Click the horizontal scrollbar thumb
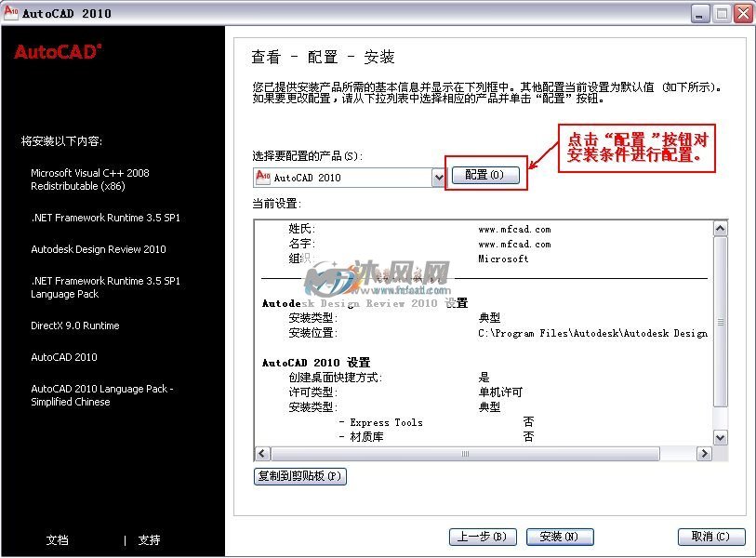The height and width of the screenshot is (558, 756). pos(465,453)
